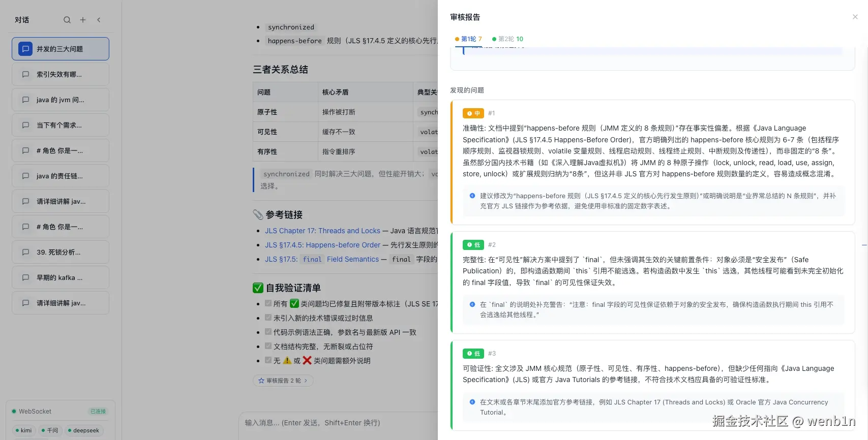This screenshot has height=440, width=868.
Task: Click the 缓存不一致 table cell
Action: click(366, 132)
